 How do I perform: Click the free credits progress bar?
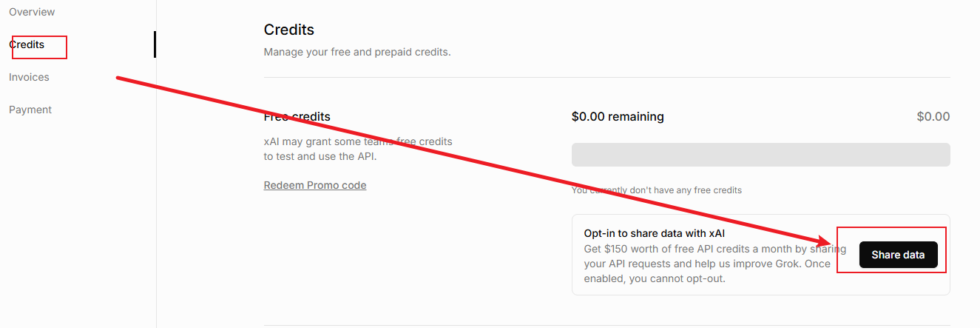pyautogui.click(x=760, y=155)
